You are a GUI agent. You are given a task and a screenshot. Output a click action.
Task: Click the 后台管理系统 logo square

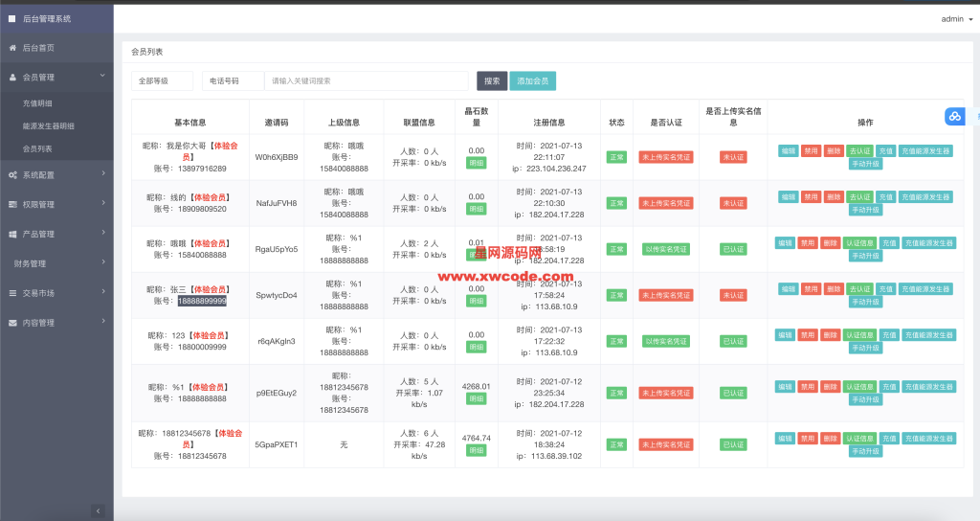click(12, 18)
